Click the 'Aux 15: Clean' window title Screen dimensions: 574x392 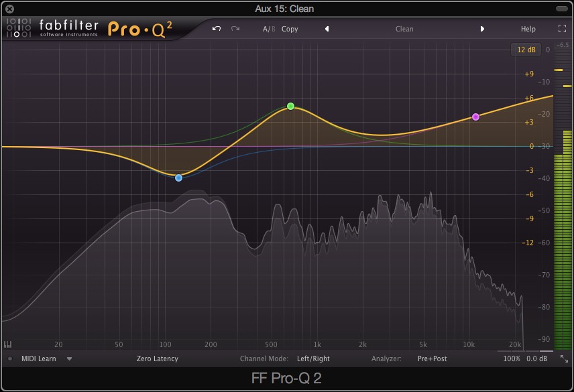coord(284,9)
